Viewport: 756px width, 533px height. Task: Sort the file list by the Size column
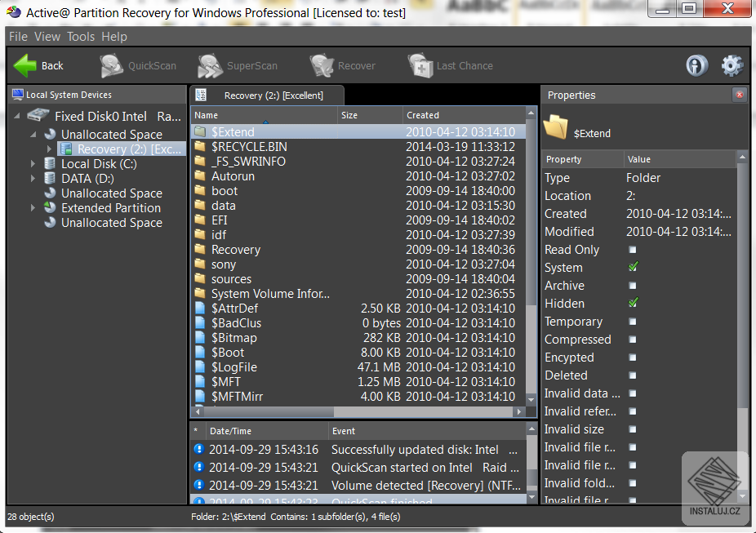[x=371, y=115]
